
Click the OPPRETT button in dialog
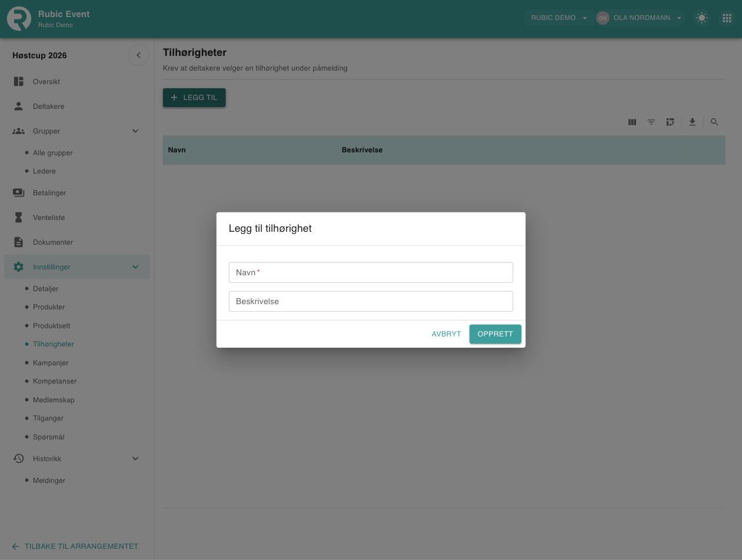click(x=495, y=334)
